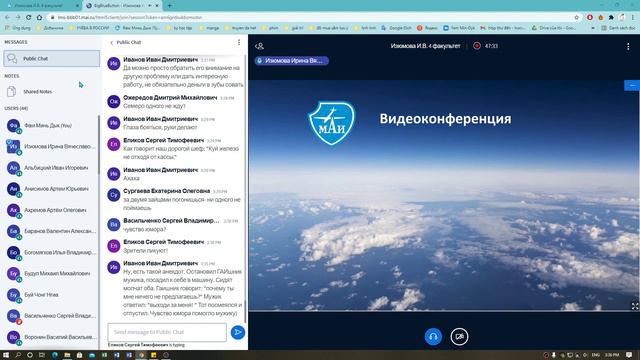Screen dimensions: 640x360
Task: Open the Chrome three-dot menu
Action: [633, 18]
